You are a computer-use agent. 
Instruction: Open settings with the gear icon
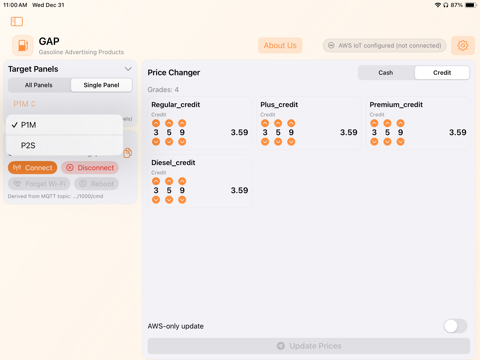pos(463,45)
